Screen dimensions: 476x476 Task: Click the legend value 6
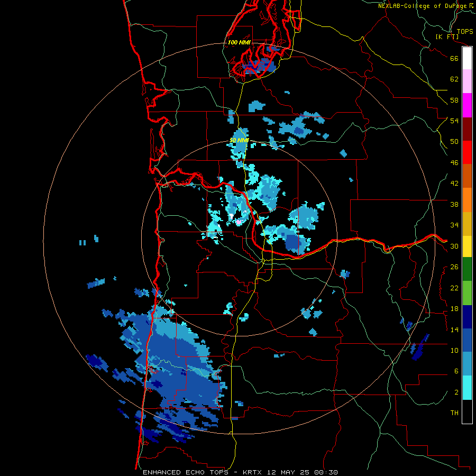pyautogui.click(x=456, y=371)
